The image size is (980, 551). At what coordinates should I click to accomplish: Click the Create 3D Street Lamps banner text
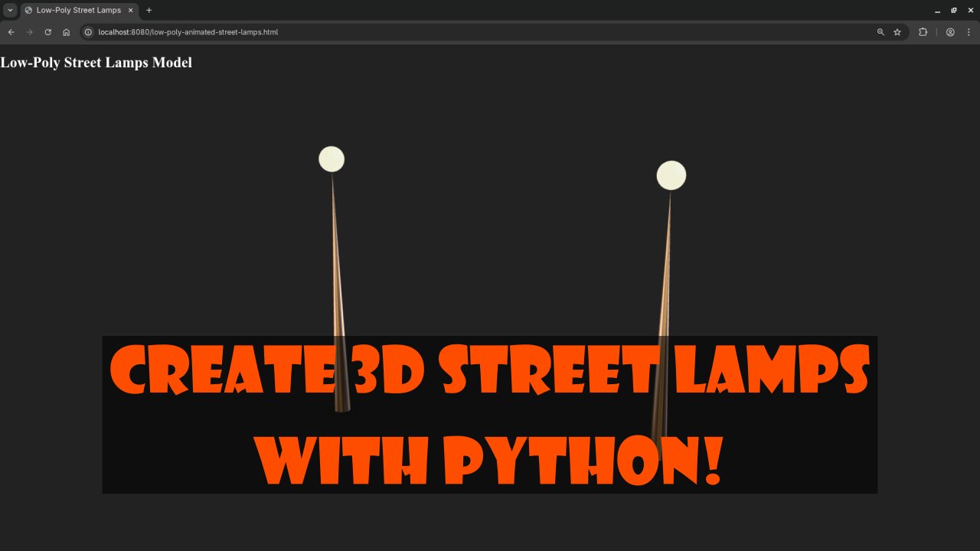click(x=490, y=370)
